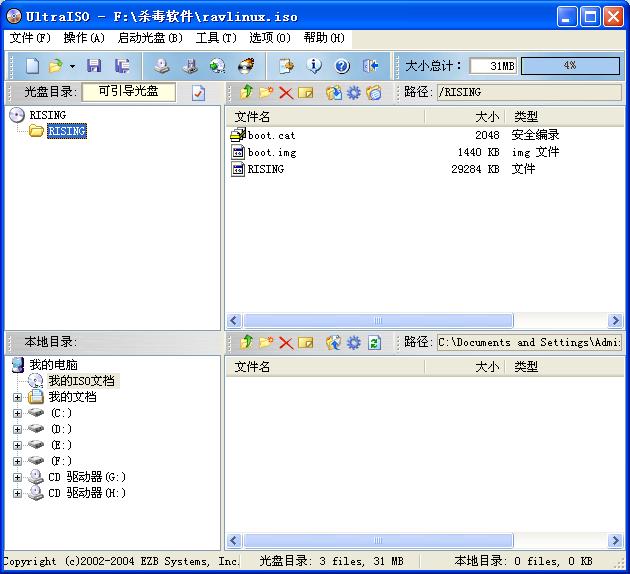Screen dimensions: 630x574
Task: Select the boot.cat file row
Action: (x=426, y=135)
